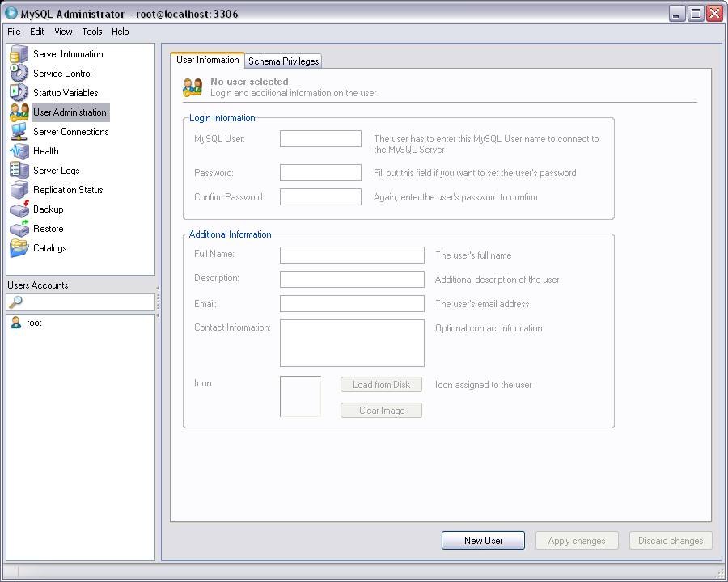This screenshot has width=728, height=582.
Task: Select the root account in the users list
Action: pyautogui.click(x=34, y=323)
